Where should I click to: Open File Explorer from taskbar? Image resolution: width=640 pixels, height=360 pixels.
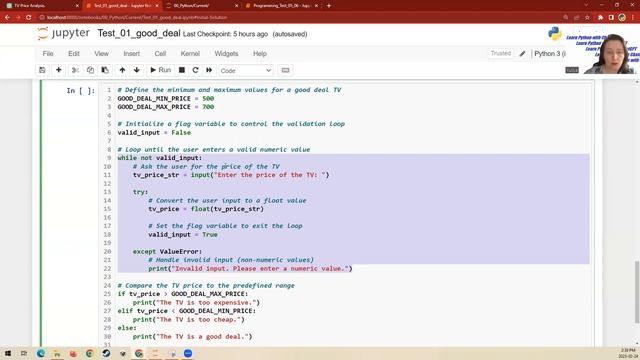coord(57,353)
